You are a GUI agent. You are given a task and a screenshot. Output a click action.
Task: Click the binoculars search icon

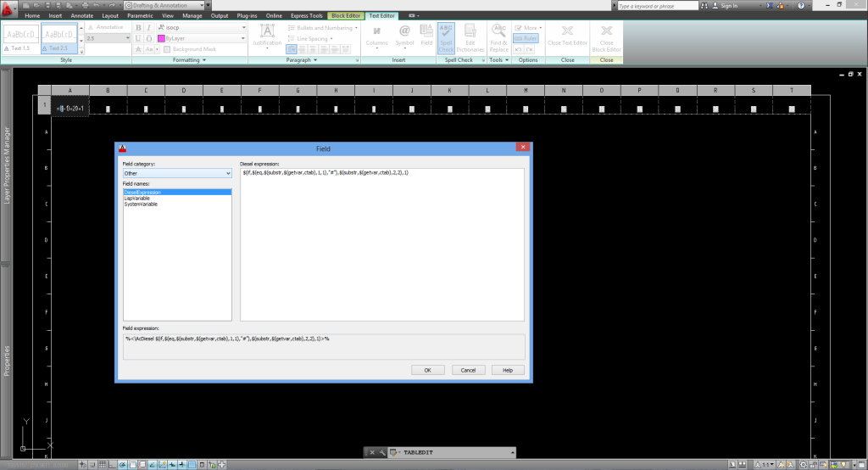click(704, 6)
